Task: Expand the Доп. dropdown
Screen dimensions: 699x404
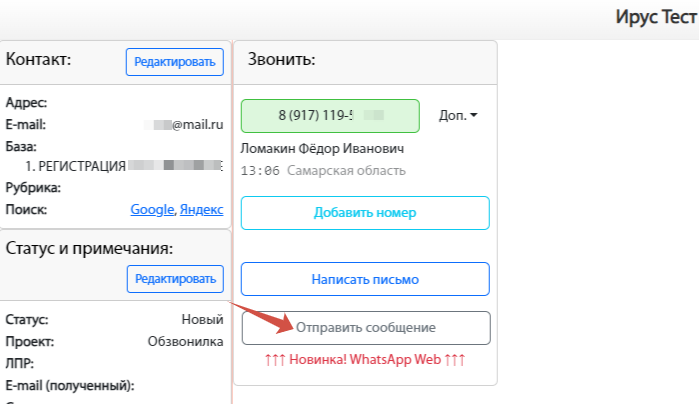Action: [x=458, y=116]
